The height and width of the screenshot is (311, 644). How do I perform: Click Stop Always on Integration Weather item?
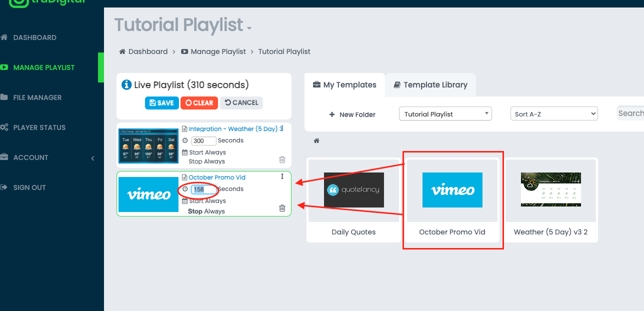pos(207,161)
